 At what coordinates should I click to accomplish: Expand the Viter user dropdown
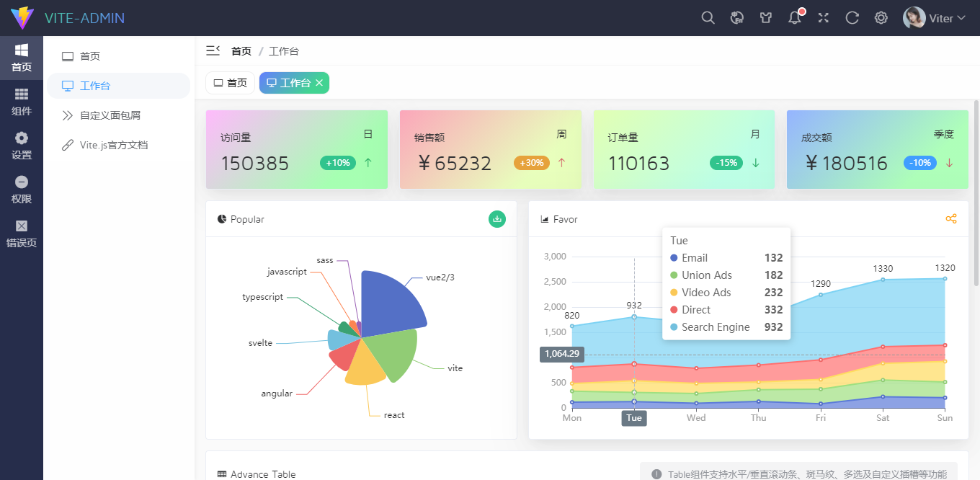(x=934, y=18)
